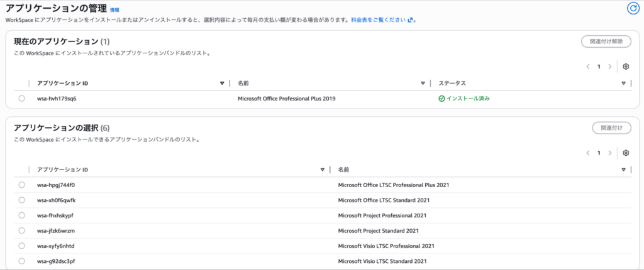This screenshot has width=644, height=270.
Task: Open settings gear for application selection table
Action: click(626, 153)
